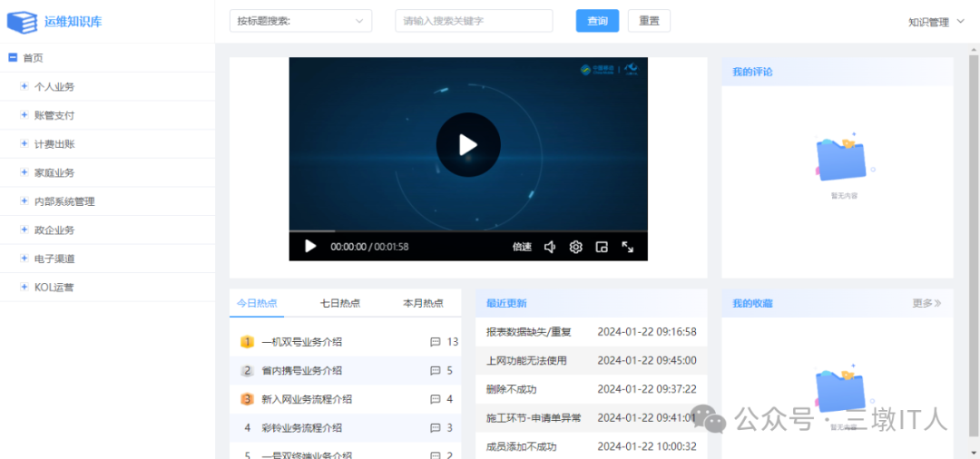The image size is (980, 459).
Task: Click comment icon on 一机双号业务介绍 row
Action: (436, 342)
